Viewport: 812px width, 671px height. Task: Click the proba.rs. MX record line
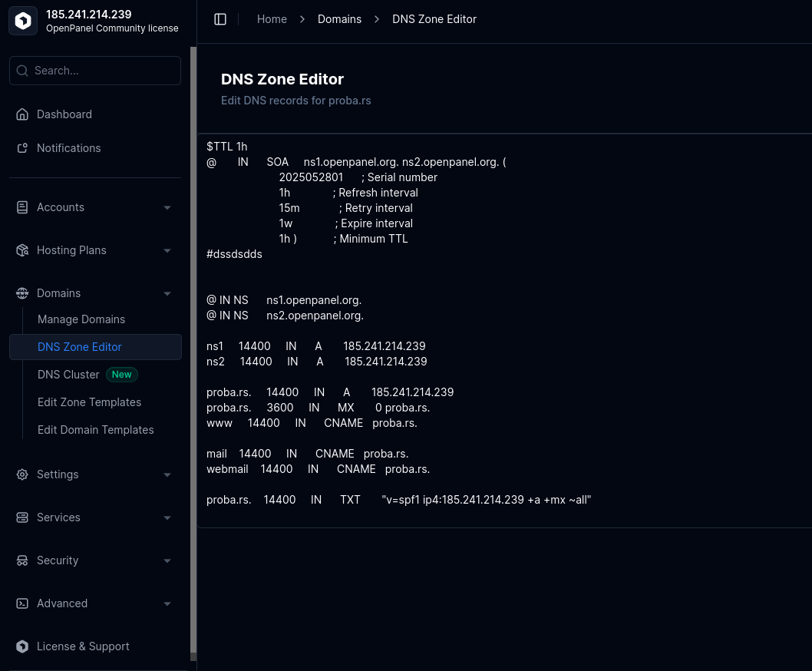pos(318,408)
